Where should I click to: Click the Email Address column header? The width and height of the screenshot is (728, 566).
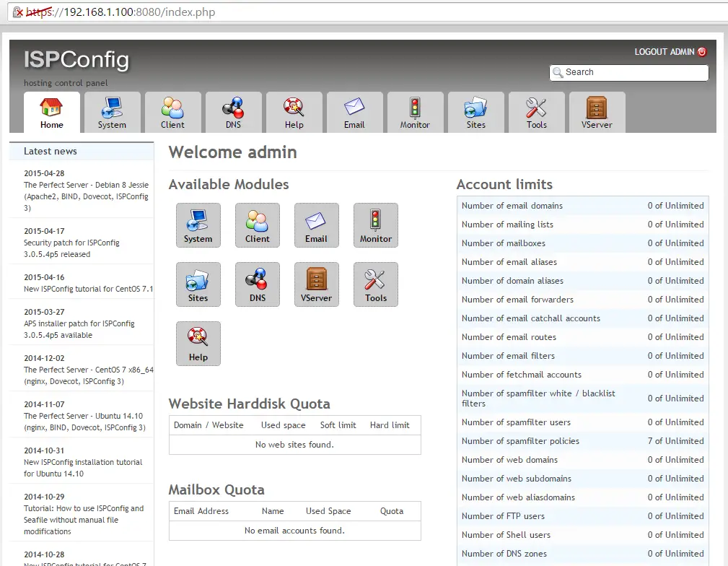point(201,511)
